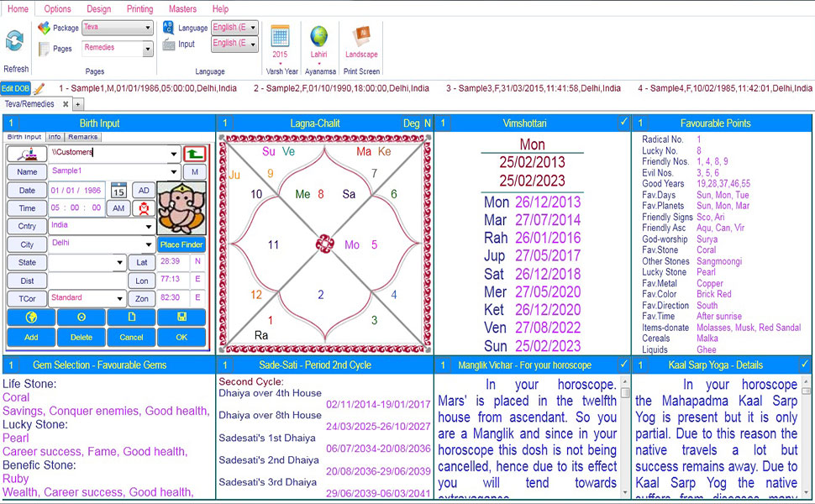
Task: Toggle the AM/PM button
Action: pyautogui.click(x=118, y=208)
